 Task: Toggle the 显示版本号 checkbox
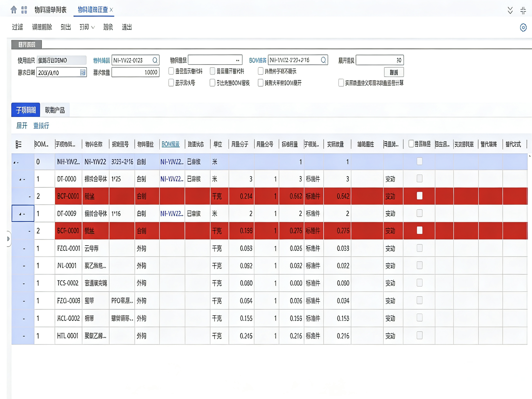pyautogui.click(x=171, y=83)
